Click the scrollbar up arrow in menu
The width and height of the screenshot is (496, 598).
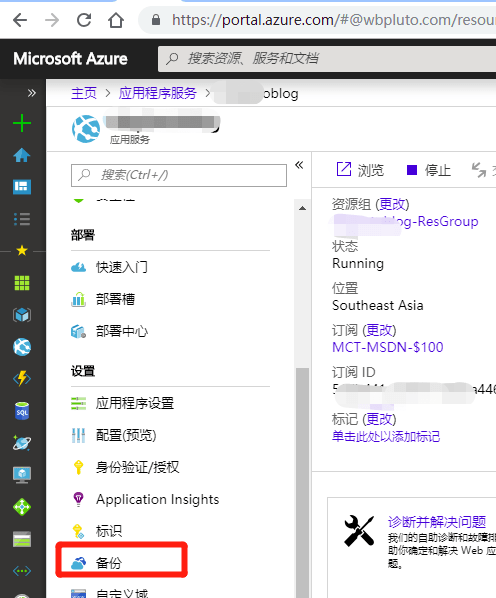coord(302,208)
